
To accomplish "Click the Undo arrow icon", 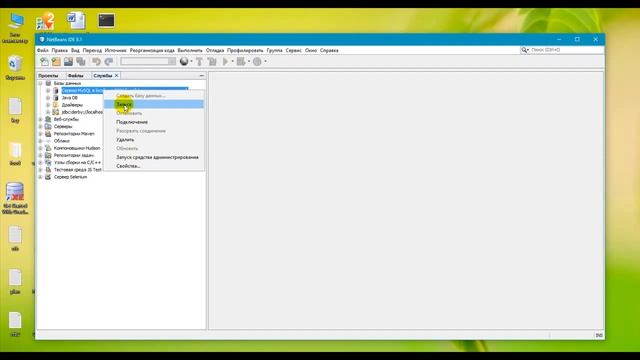I will (96, 62).
